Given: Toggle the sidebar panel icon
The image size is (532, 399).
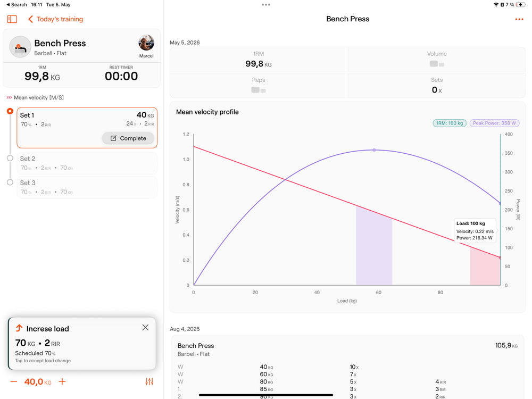Looking at the screenshot, I should tap(12, 19).
